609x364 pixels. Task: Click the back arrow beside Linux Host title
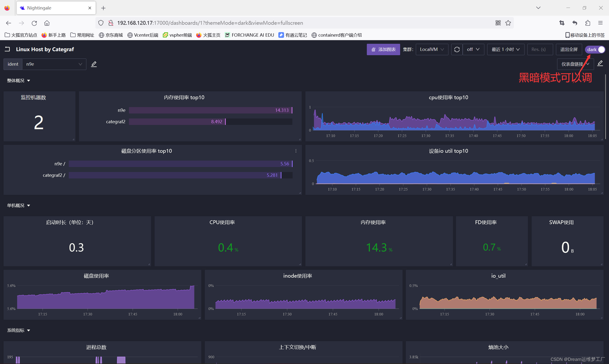pos(7,49)
